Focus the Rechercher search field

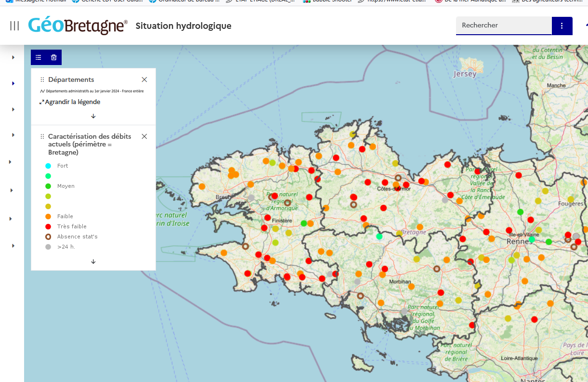[x=504, y=26]
